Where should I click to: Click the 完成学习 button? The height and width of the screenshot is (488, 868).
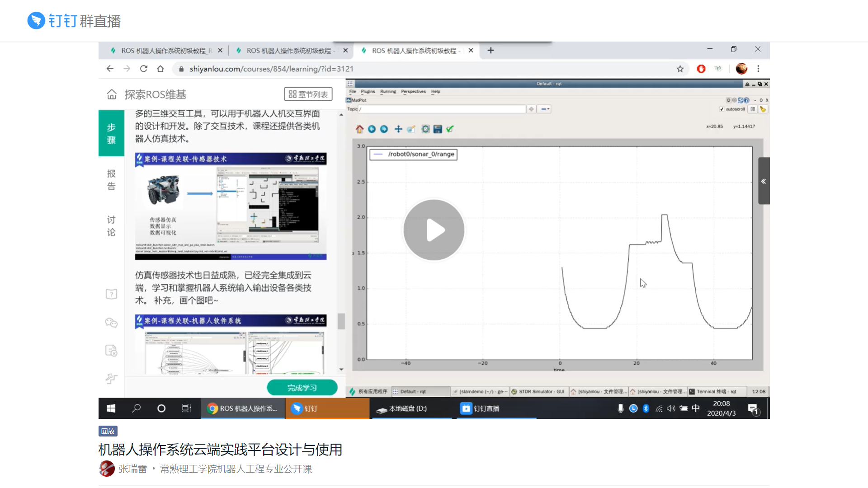[302, 388]
